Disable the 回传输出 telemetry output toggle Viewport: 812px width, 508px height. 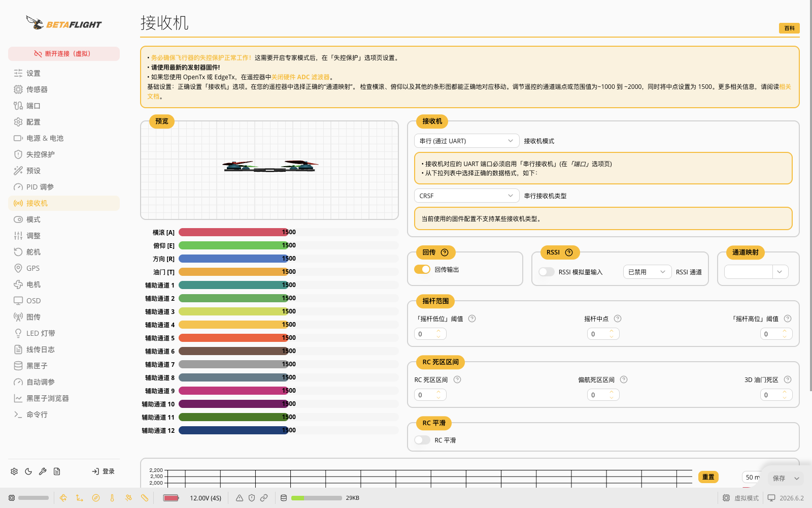coord(422,269)
